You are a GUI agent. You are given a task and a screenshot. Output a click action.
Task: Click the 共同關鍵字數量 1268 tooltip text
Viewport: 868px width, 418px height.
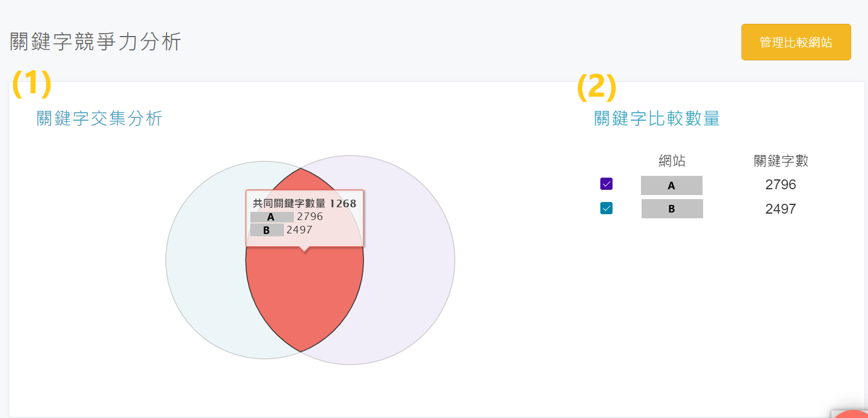pos(305,204)
